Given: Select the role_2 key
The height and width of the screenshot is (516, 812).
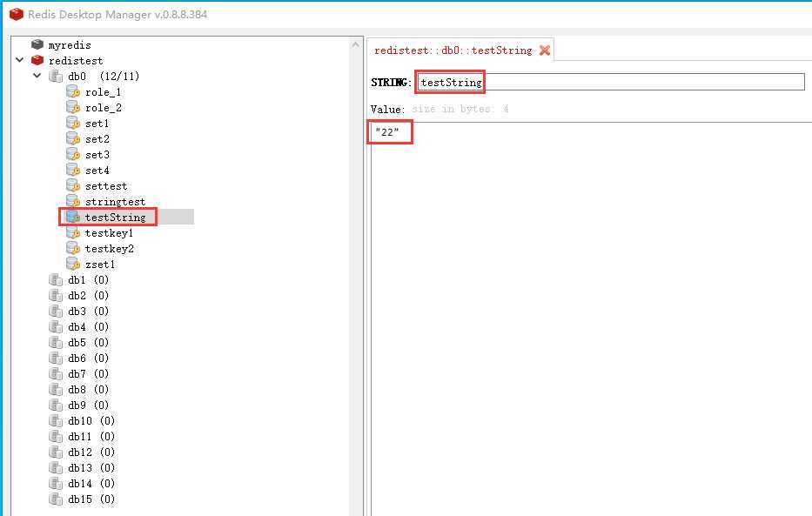Looking at the screenshot, I should click(103, 108).
